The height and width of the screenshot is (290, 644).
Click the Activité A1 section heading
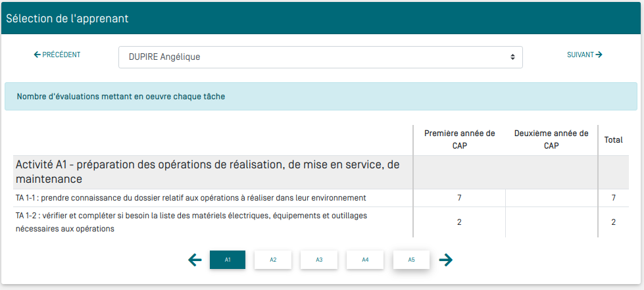[x=207, y=171]
